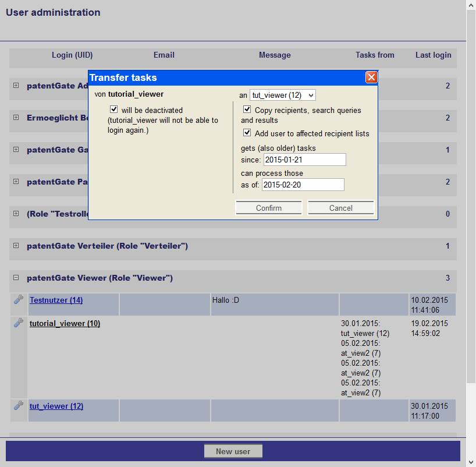Uncheck the 'will be deactivated' checkbox
Image resolution: width=476 pixels, height=467 pixels.
pyautogui.click(x=113, y=109)
